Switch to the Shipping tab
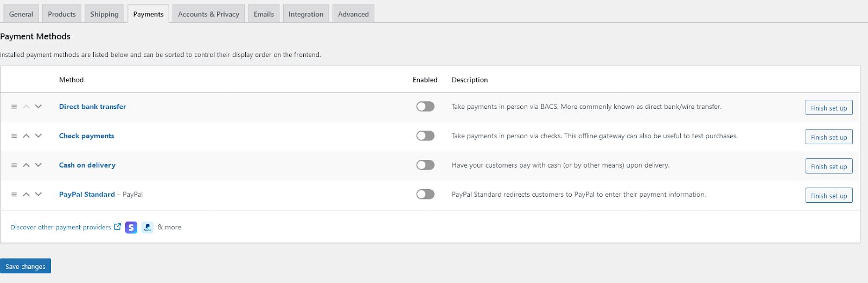The height and width of the screenshot is (283, 868). tap(104, 14)
